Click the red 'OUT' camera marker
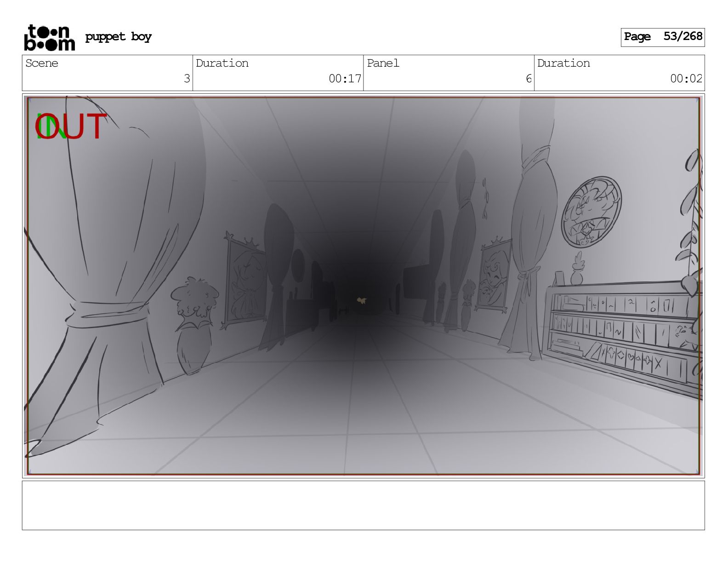The image size is (728, 563). point(71,126)
